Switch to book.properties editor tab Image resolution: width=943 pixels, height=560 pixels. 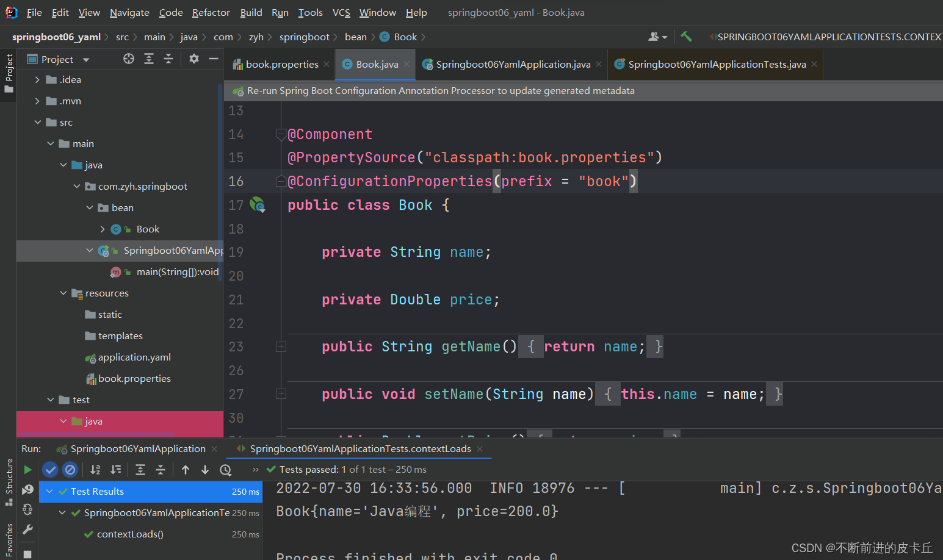281,65
